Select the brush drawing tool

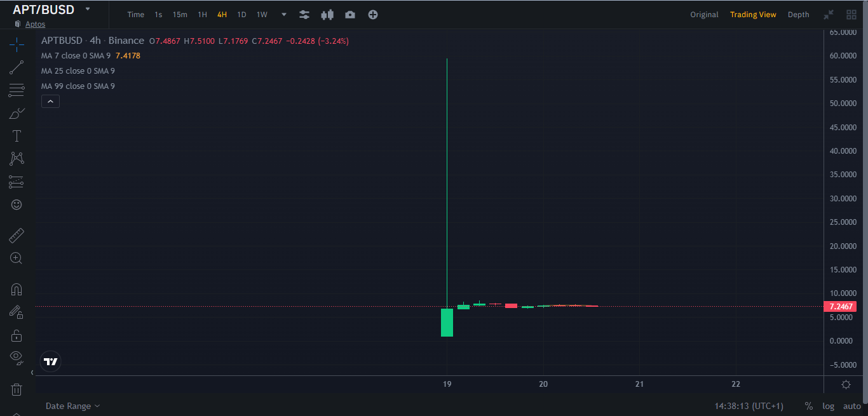[x=17, y=114]
